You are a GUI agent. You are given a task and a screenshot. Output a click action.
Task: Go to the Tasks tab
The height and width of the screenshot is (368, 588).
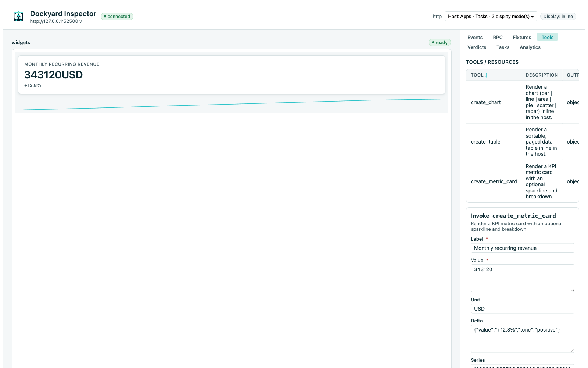[x=503, y=47]
